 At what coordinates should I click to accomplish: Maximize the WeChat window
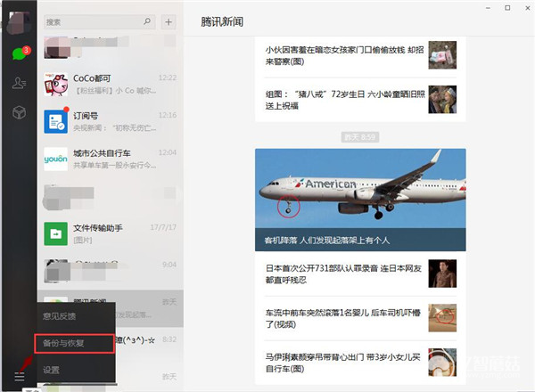507,8
